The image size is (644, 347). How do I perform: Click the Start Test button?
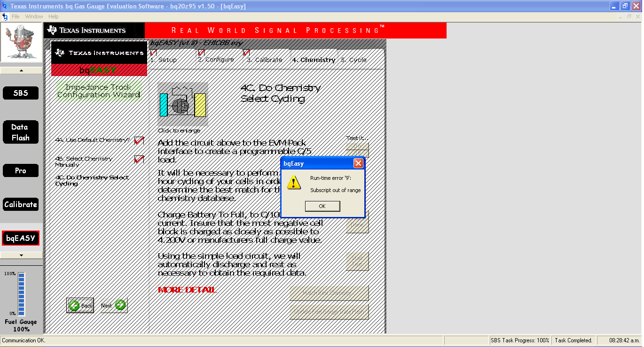pos(357,262)
